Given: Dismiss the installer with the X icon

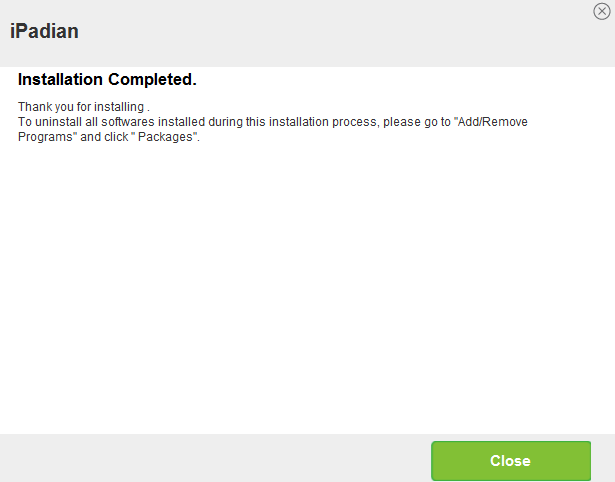Looking at the screenshot, I should click(x=601, y=11).
